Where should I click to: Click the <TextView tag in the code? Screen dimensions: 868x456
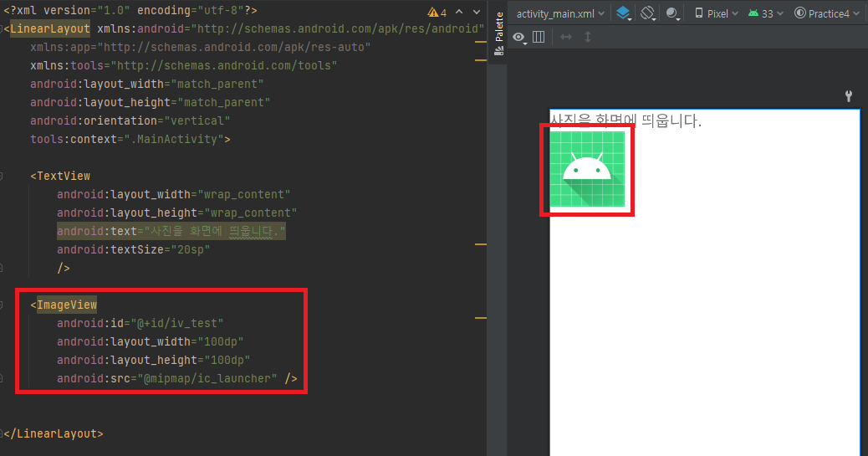[60, 177]
